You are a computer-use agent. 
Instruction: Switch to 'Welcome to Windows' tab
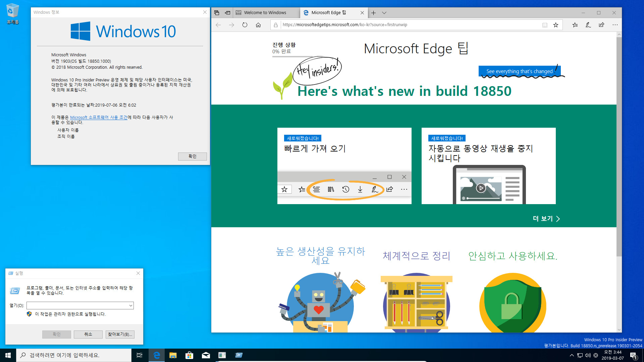265,12
